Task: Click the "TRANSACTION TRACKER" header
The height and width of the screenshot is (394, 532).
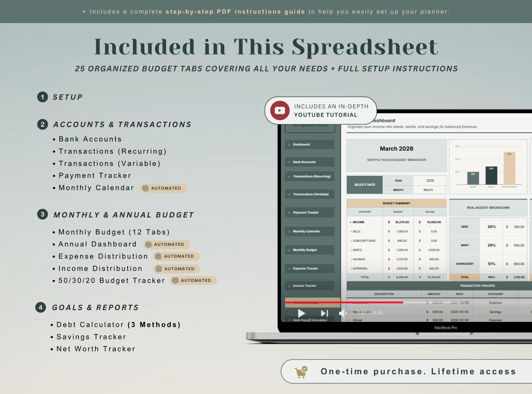Action: click(477, 286)
